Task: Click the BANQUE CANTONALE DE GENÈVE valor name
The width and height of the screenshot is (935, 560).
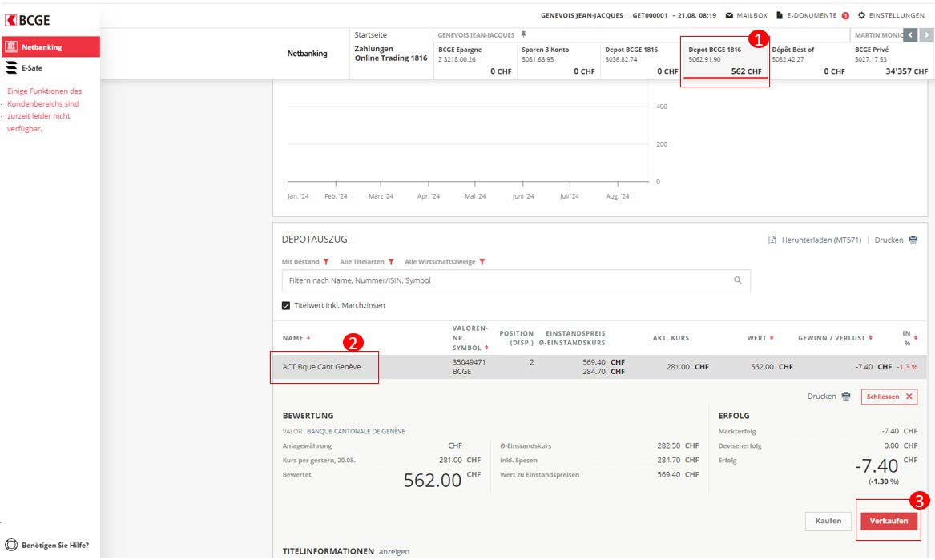Action: point(356,431)
